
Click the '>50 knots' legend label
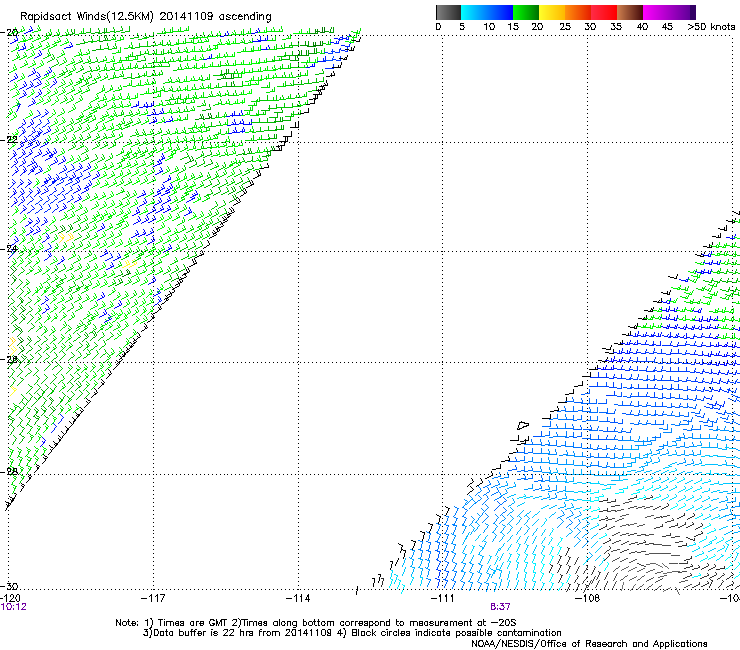711,27
